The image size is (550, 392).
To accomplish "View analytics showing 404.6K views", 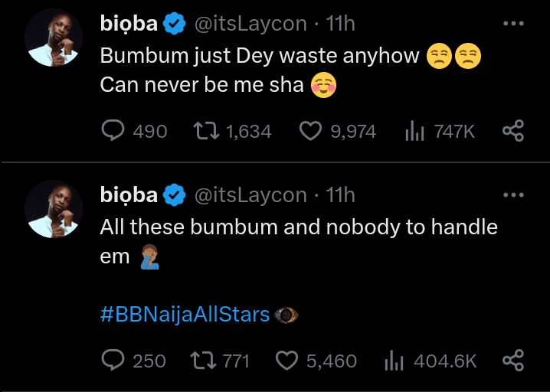I will point(394,360).
